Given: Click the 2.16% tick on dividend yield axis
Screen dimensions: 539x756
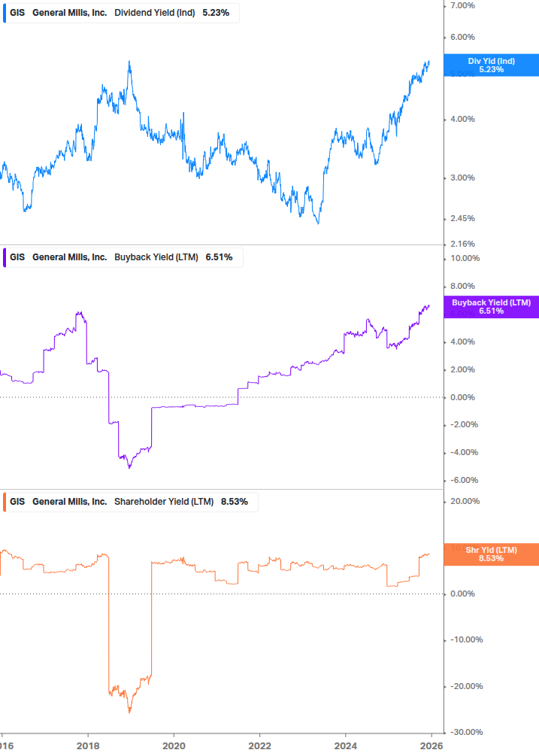Looking at the screenshot, I should (462, 244).
